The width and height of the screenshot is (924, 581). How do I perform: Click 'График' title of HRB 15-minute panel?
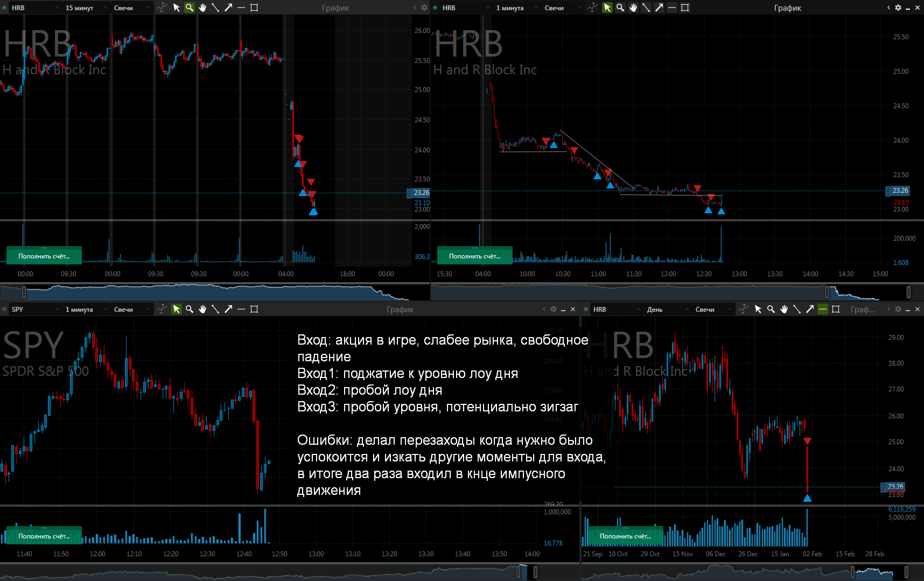click(335, 8)
